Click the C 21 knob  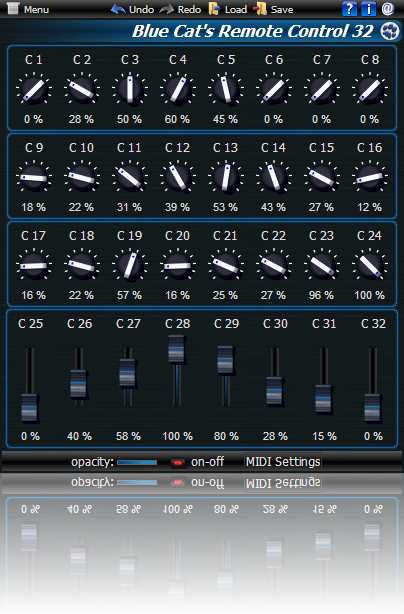point(226,266)
